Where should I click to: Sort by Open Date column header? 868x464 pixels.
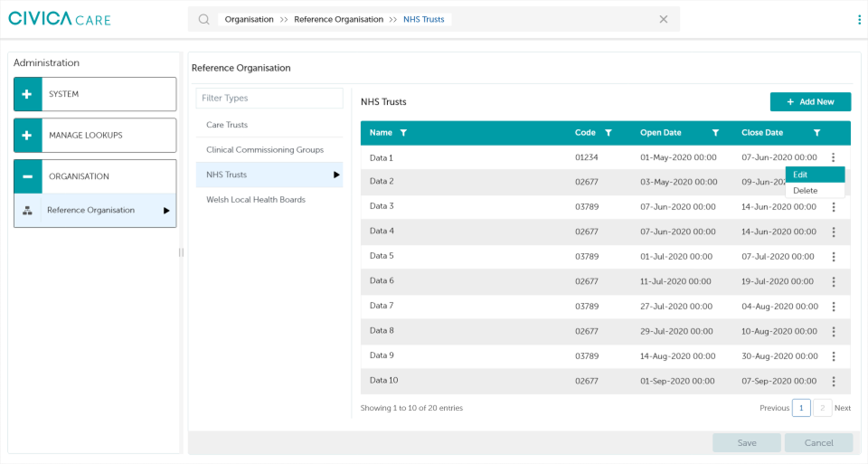point(661,133)
